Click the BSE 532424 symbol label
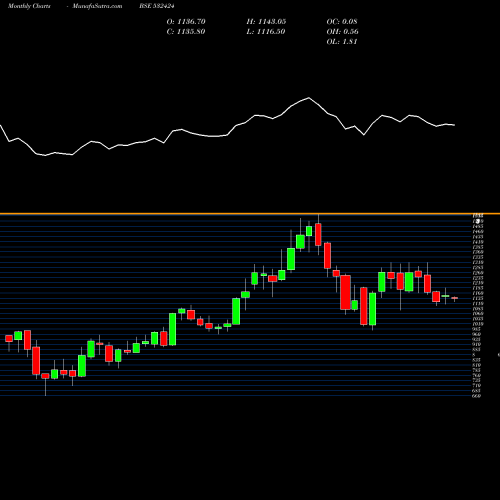500x500 pixels. coord(157,6)
